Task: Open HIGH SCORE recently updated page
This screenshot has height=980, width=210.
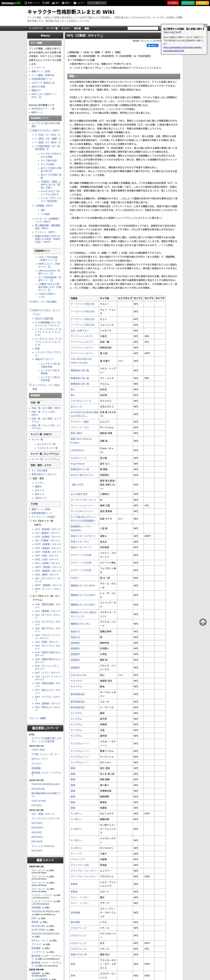Action: tap(38, 801)
